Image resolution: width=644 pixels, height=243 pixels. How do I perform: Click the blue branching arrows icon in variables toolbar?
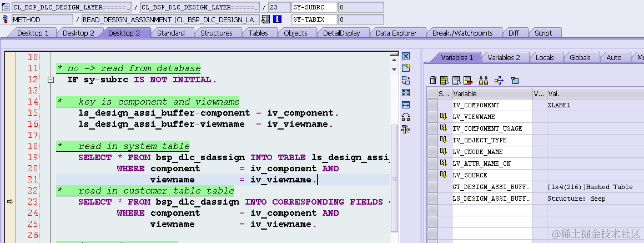(499, 81)
